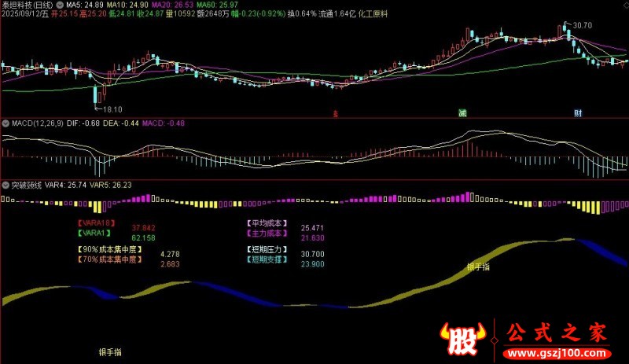Click the short-term support value 23.900
629x364 pixels.
312,263
